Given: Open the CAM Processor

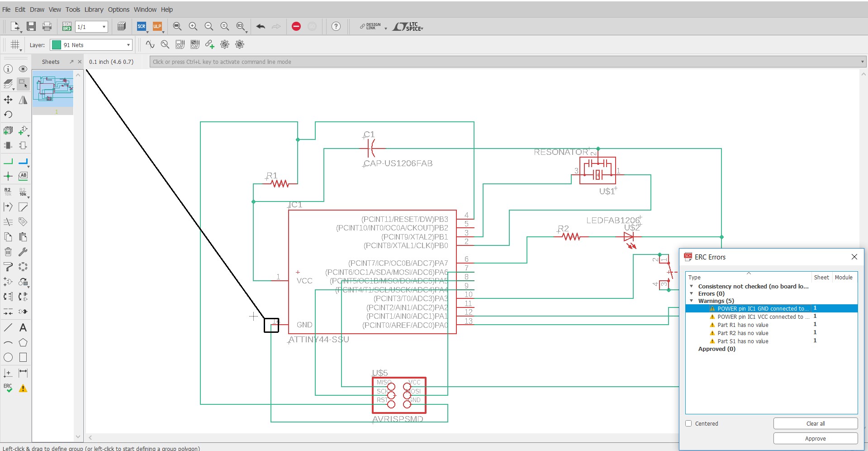Looking at the screenshot, I should [121, 26].
